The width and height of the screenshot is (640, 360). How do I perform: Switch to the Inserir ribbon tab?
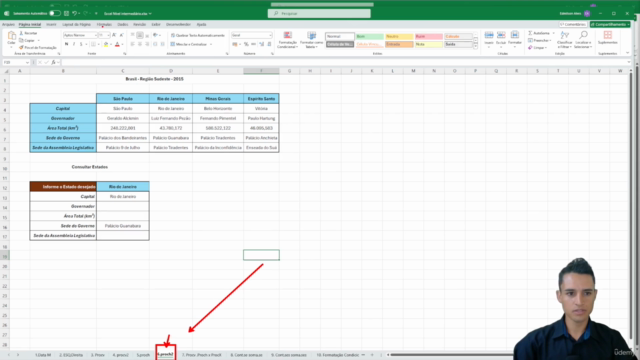(x=51, y=24)
